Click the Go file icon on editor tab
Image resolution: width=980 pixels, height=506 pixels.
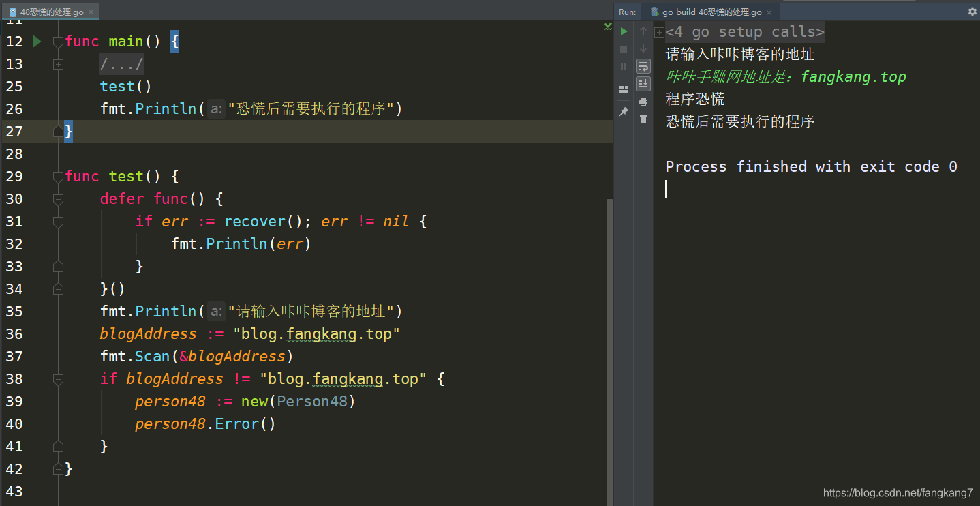[13, 12]
